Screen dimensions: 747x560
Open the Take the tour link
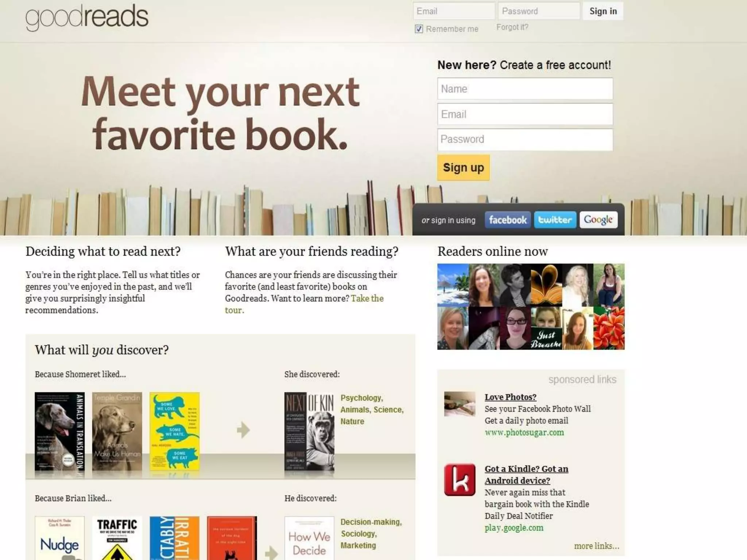(x=304, y=304)
